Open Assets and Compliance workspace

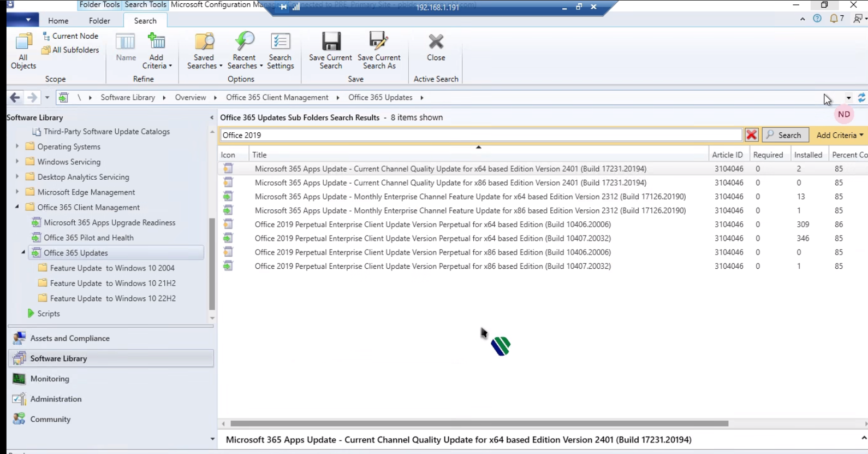(x=111, y=338)
